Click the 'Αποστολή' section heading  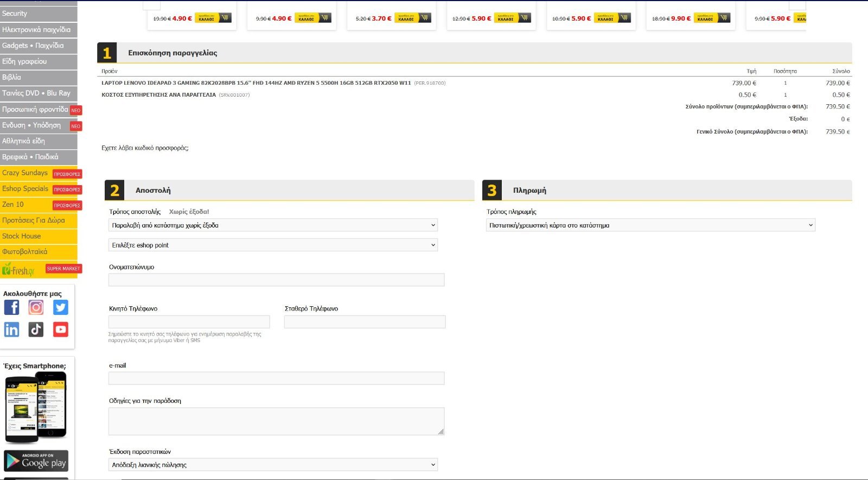click(x=153, y=191)
